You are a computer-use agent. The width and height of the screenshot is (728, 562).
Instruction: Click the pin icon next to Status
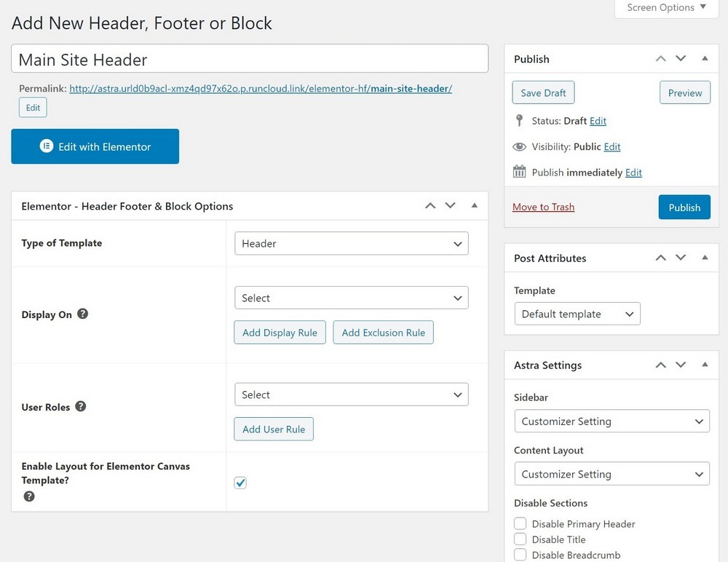519,121
